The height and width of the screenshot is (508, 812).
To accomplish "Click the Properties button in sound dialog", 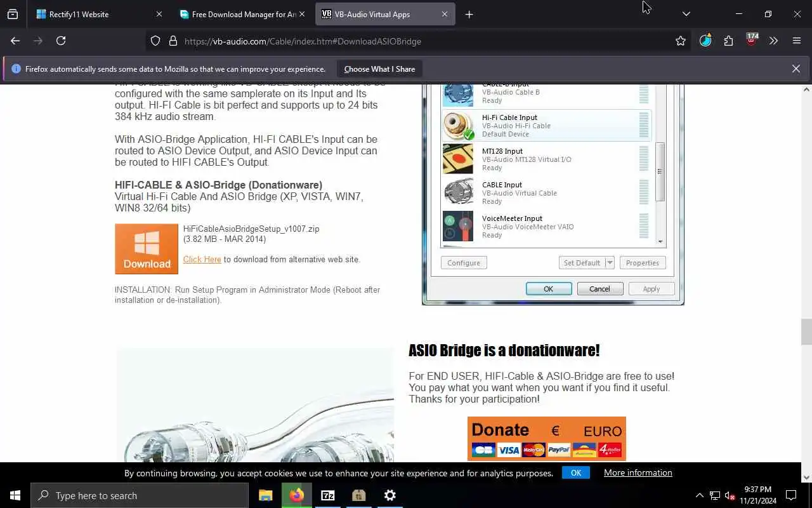I will [x=643, y=263].
